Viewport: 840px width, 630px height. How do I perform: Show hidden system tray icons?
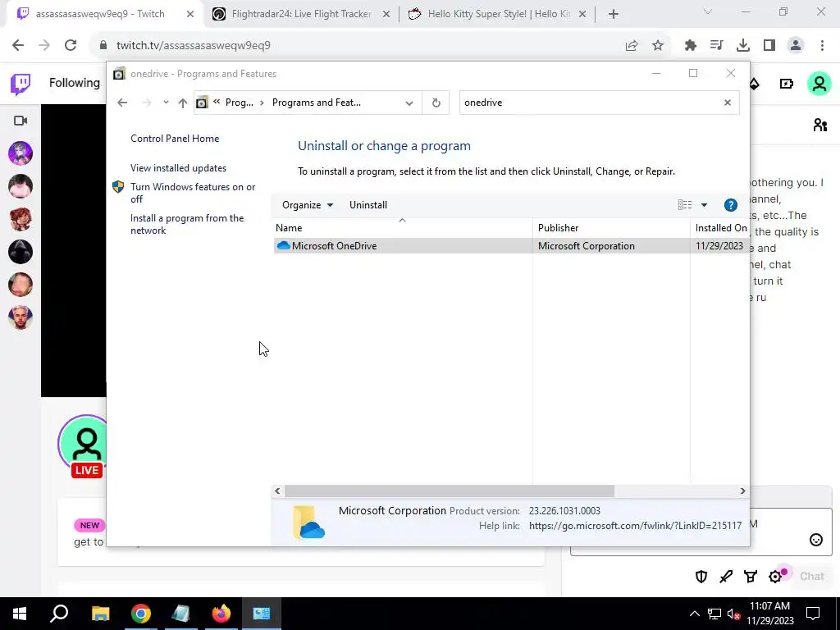694,614
